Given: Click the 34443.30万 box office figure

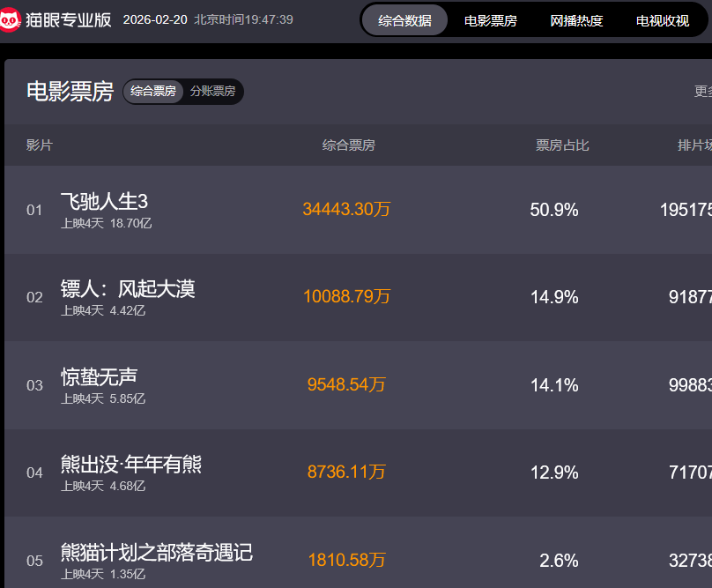Looking at the screenshot, I should 346,210.
